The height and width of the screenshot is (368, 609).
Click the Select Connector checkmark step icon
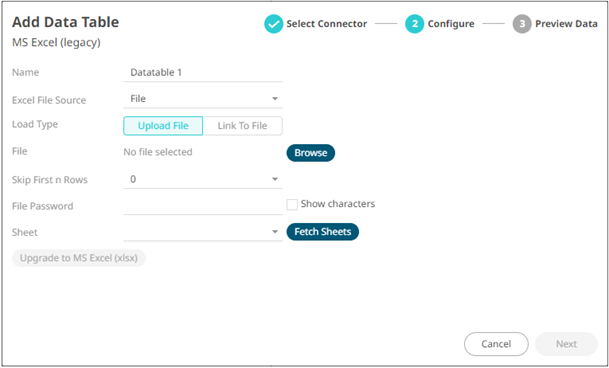pos(273,24)
